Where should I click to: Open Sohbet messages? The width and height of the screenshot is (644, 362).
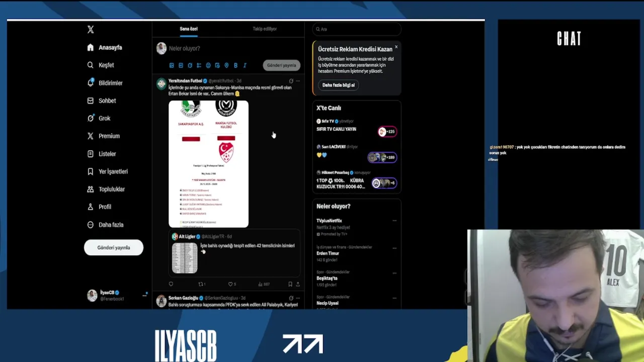tap(102, 101)
